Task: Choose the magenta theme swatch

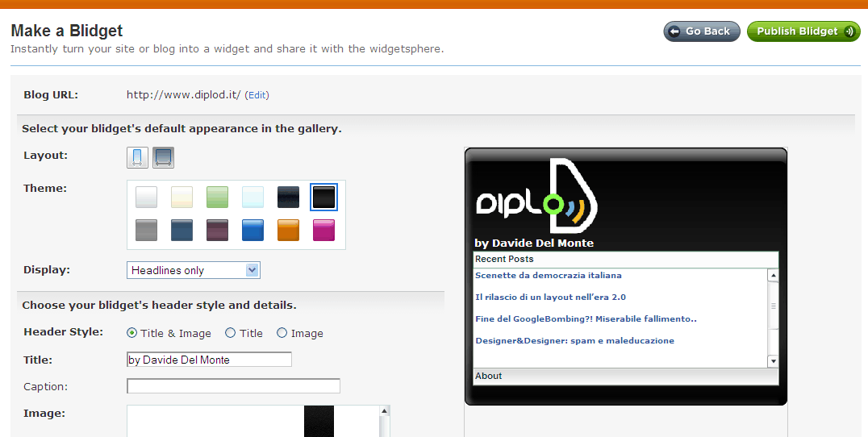Action: (x=323, y=230)
